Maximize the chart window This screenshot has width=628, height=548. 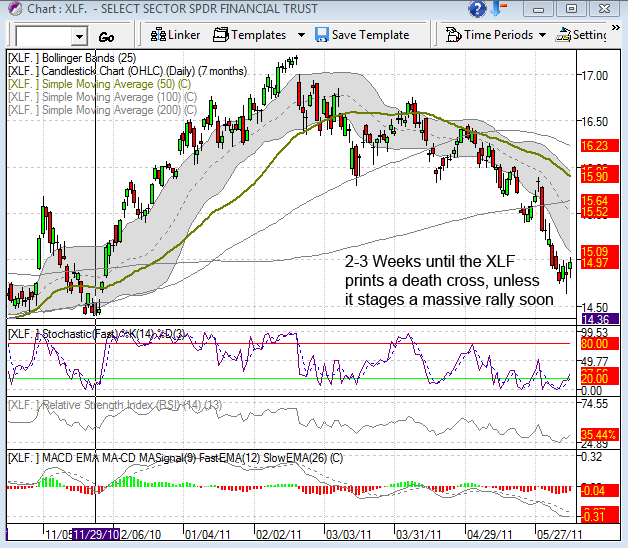tap(571, 9)
